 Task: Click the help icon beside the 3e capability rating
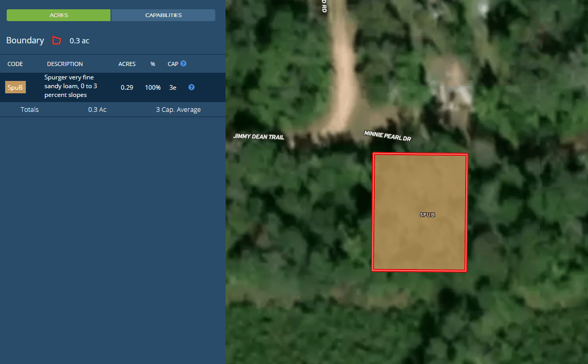click(191, 87)
